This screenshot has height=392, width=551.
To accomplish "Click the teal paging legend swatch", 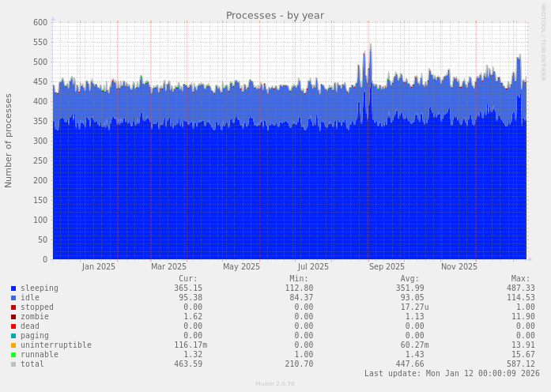I will point(13,336).
